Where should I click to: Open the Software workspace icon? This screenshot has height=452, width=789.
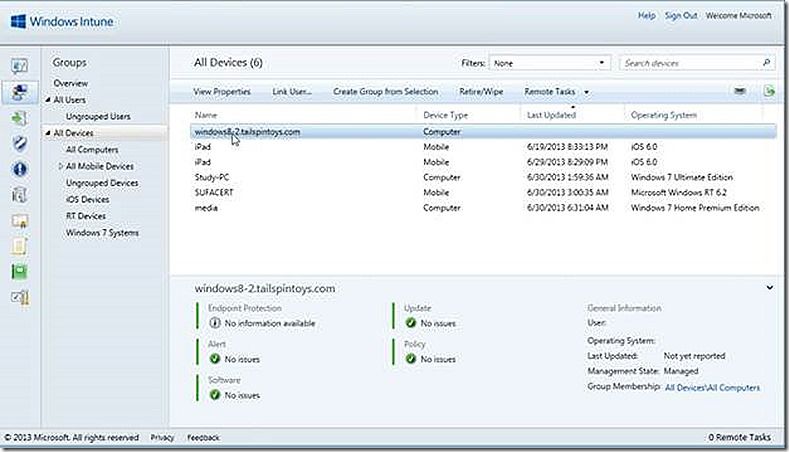tap(20, 195)
